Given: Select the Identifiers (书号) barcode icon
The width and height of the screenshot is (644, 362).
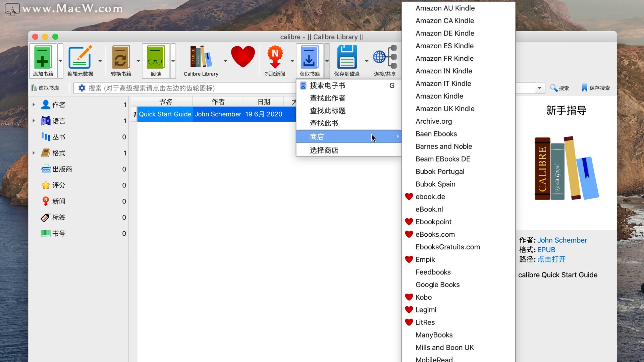Looking at the screenshot, I should [46, 233].
